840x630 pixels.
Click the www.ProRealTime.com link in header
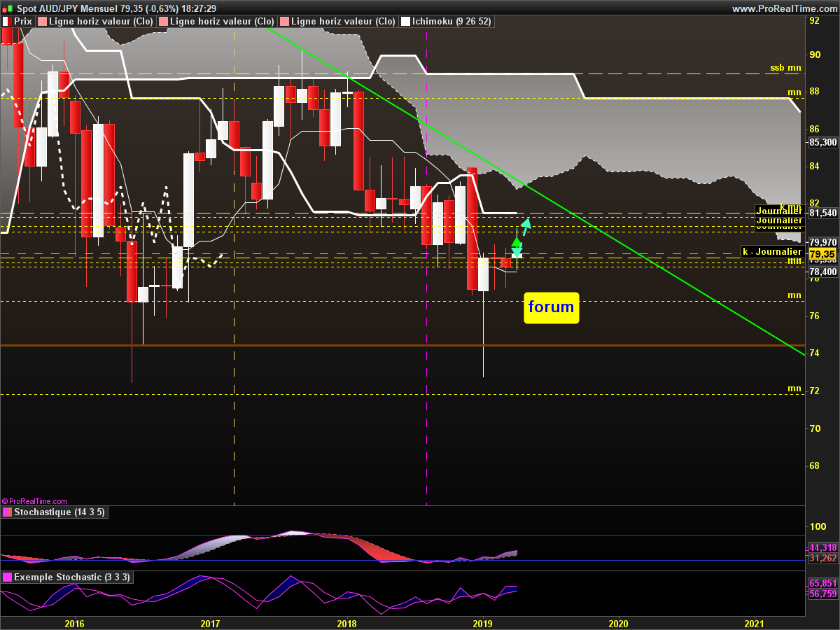784,8
